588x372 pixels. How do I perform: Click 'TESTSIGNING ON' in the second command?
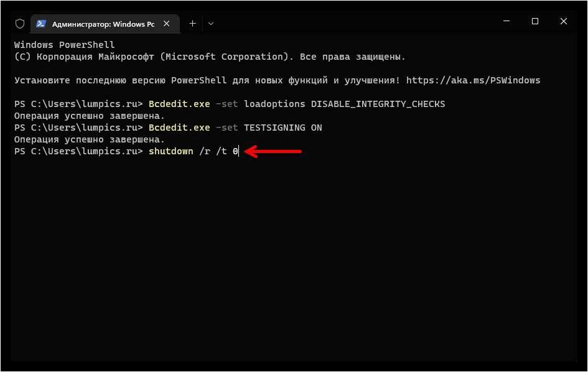point(283,128)
